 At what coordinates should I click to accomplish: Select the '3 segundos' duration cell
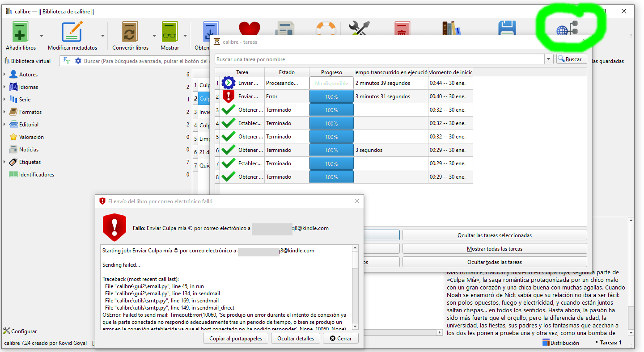[391, 150]
